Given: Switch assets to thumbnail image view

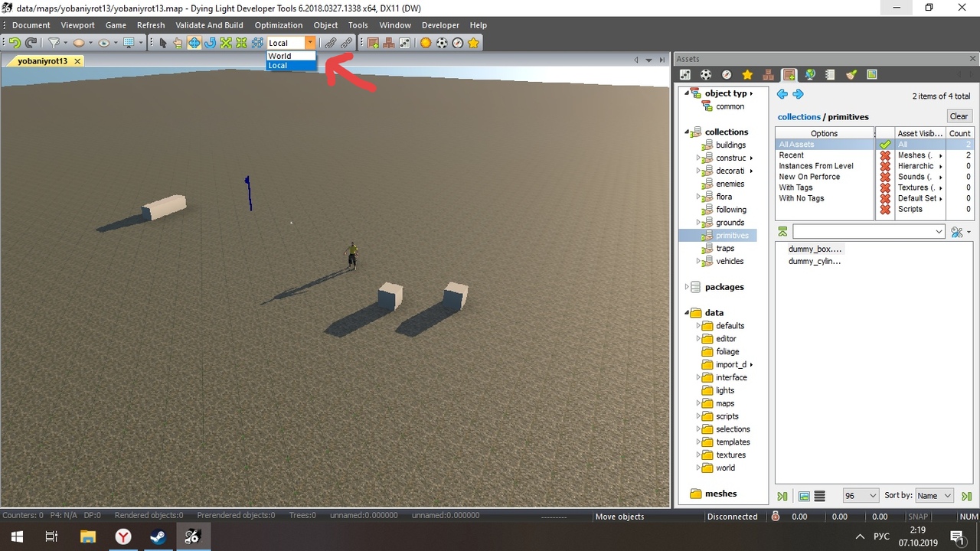Looking at the screenshot, I should click(x=804, y=496).
